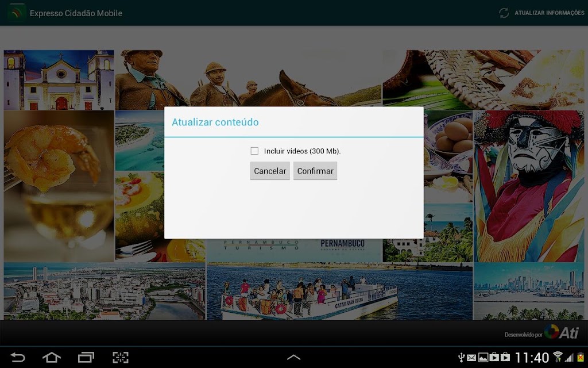Viewport: 588px width, 368px height.
Task: Select the catamaran tour boat photo
Action: (x=339, y=291)
